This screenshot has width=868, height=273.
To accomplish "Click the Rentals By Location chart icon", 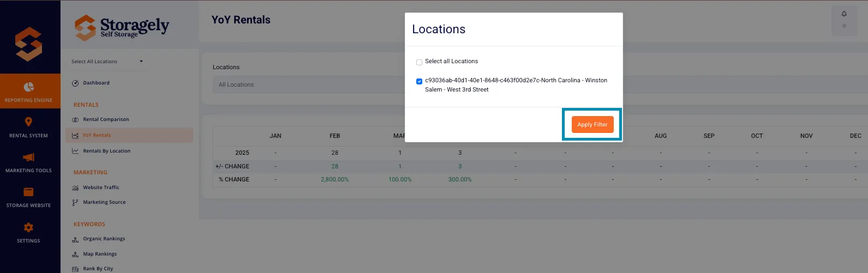I will point(75,151).
